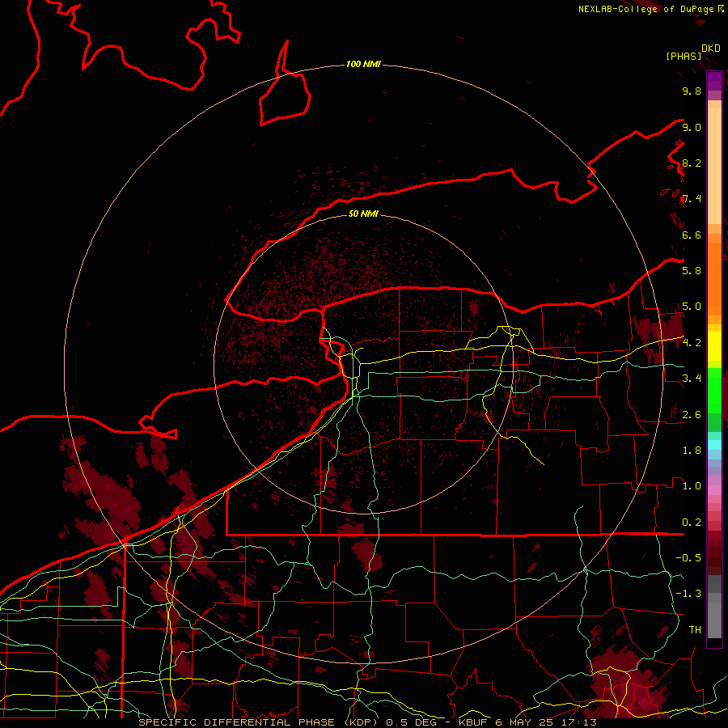Click the [PHAS] legend heading

(x=684, y=56)
